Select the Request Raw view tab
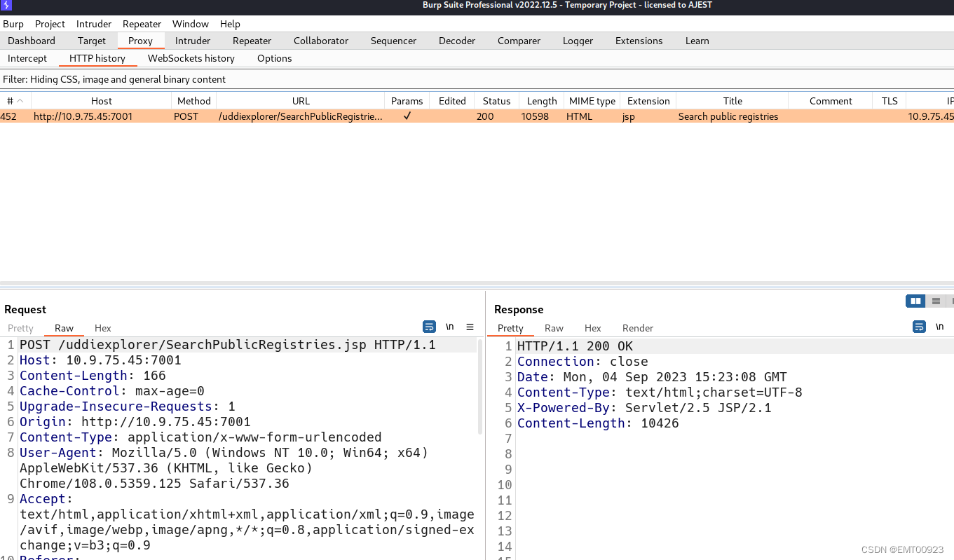This screenshot has width=954, height=560. pos(64,328)
